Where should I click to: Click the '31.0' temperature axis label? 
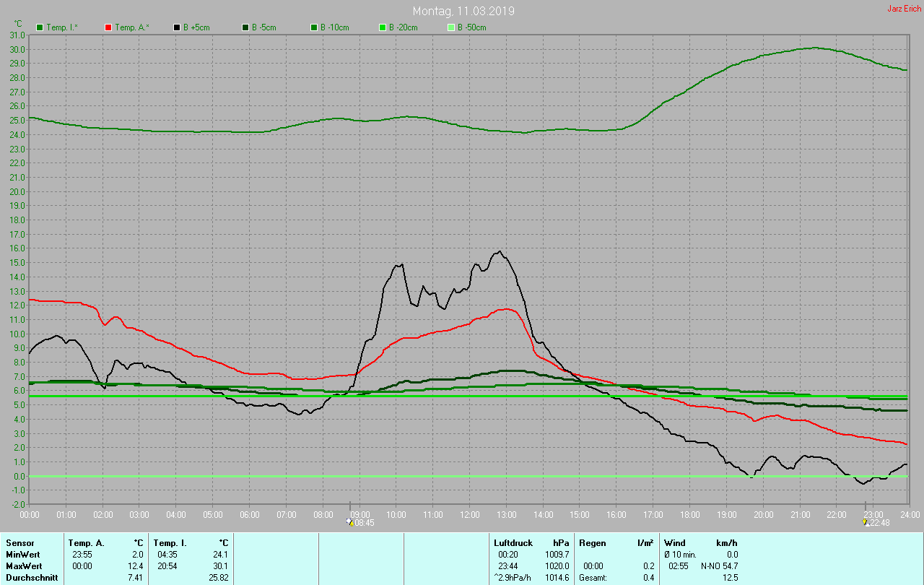pos(18,35)
